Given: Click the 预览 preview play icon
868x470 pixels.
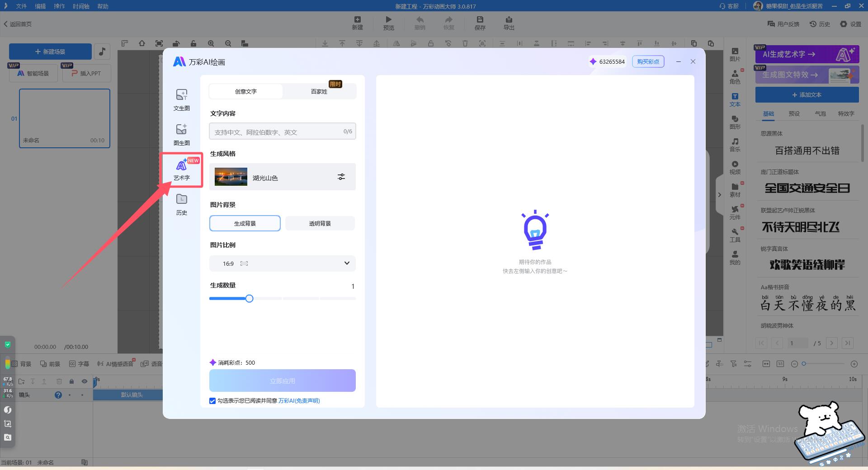Looking at the screenshot, I should [388, 23].
